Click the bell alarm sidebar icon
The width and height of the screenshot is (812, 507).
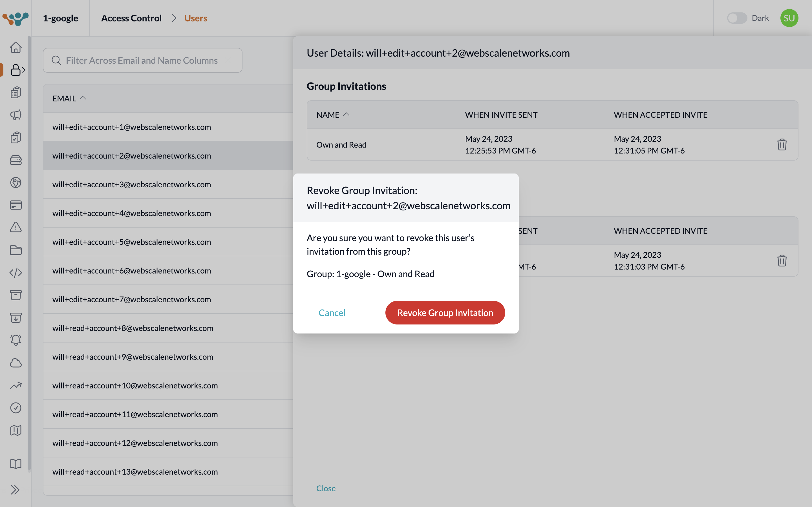(x=16, y=340)
